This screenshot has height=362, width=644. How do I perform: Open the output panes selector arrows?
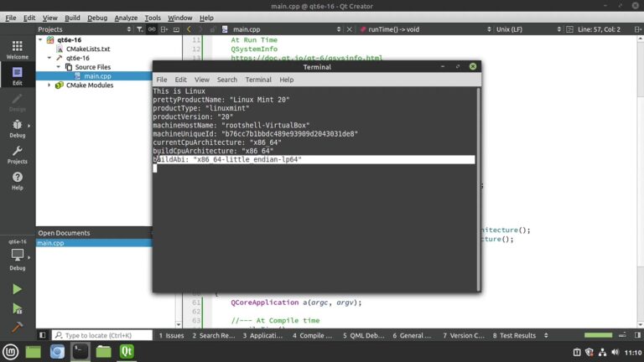point(546,335)
